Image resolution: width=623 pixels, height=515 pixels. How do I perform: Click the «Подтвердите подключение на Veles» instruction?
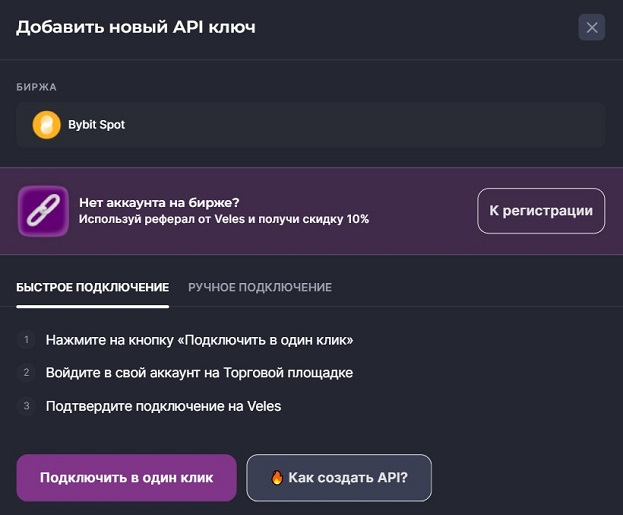pyautogui.click(x=163, y=406)
